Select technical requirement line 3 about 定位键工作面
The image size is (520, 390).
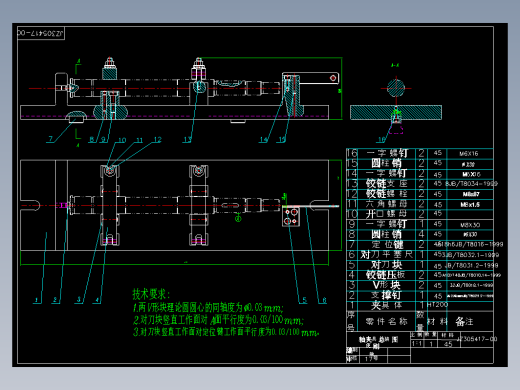click(x=226, y=332)
